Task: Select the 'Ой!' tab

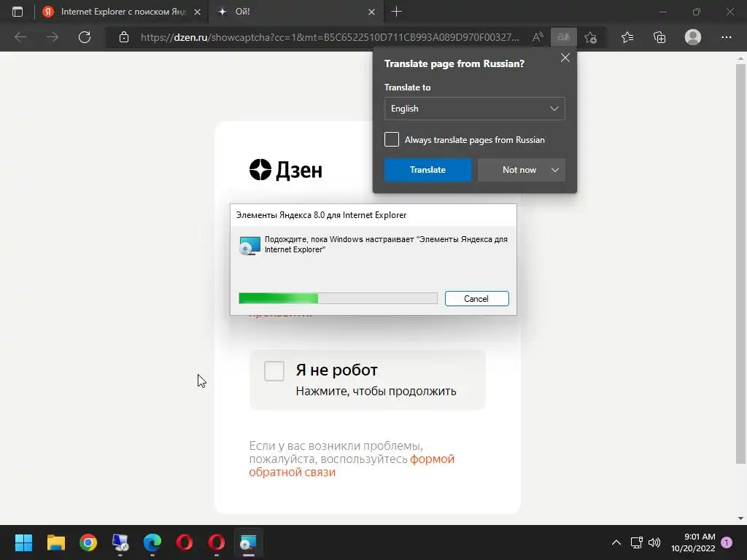Action: [295, 12]
